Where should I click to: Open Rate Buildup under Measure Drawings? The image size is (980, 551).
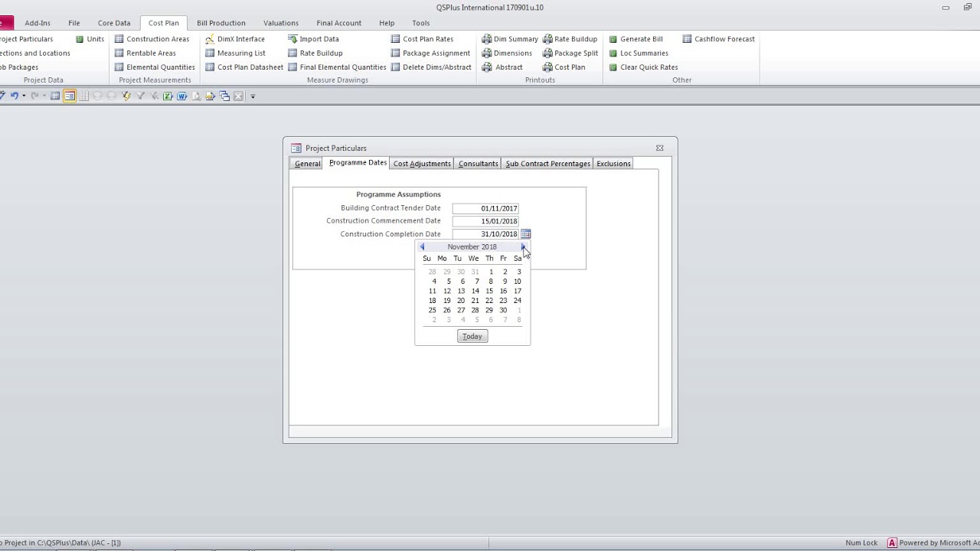(315, 53)
